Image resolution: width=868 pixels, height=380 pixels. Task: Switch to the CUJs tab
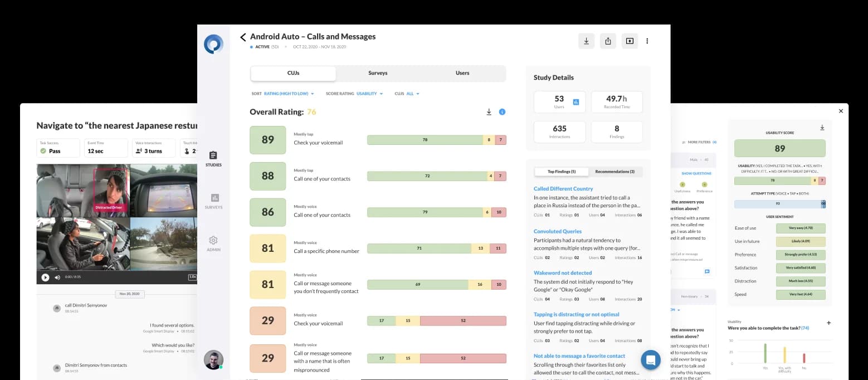tap(293, 73)
